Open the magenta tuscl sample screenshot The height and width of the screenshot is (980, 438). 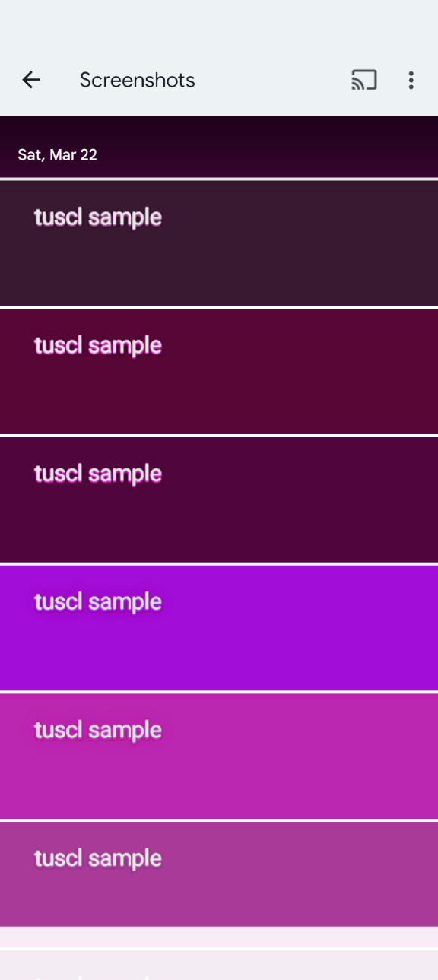coord(219,756)
